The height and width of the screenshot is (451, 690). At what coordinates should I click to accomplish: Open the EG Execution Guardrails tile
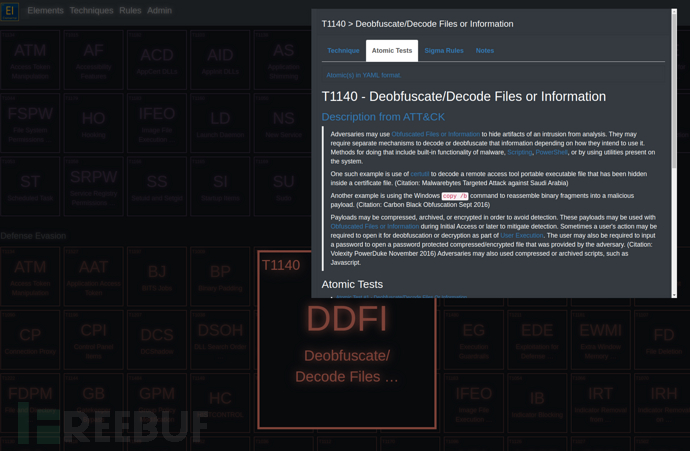coord(473,340)
